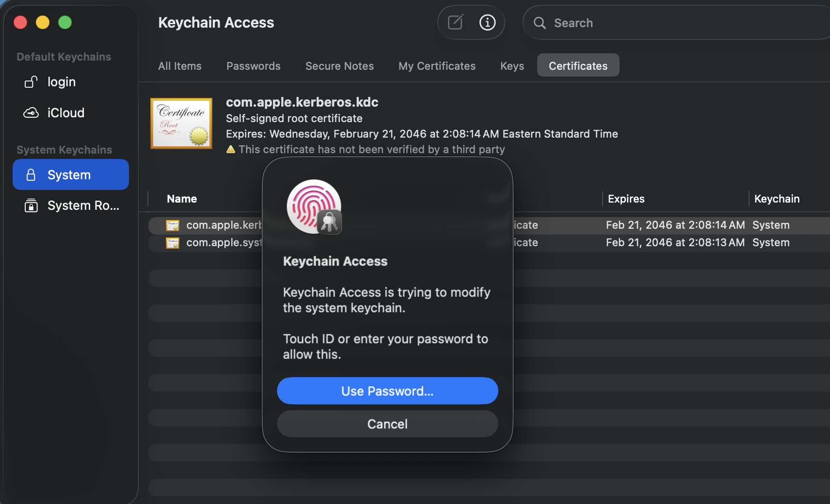Click the Use Password... button
This screenshot has height=504, width=830.
387,391
